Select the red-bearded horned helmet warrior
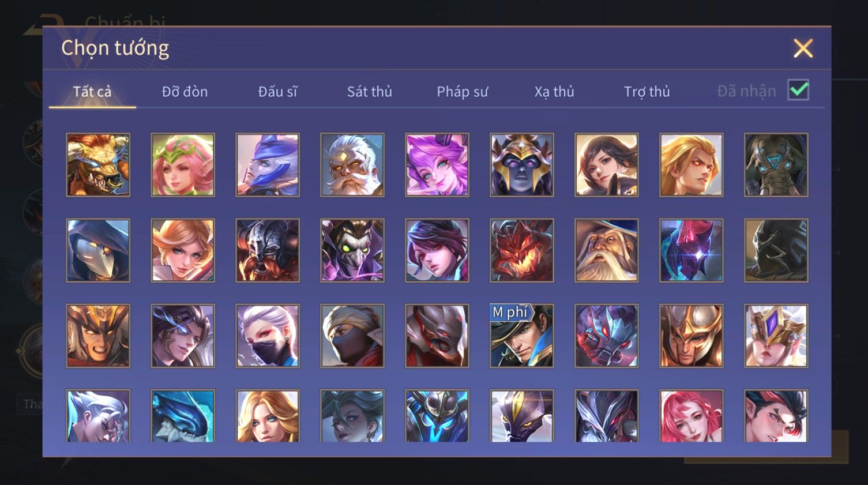868x485 pixels. tap(268, 250)
